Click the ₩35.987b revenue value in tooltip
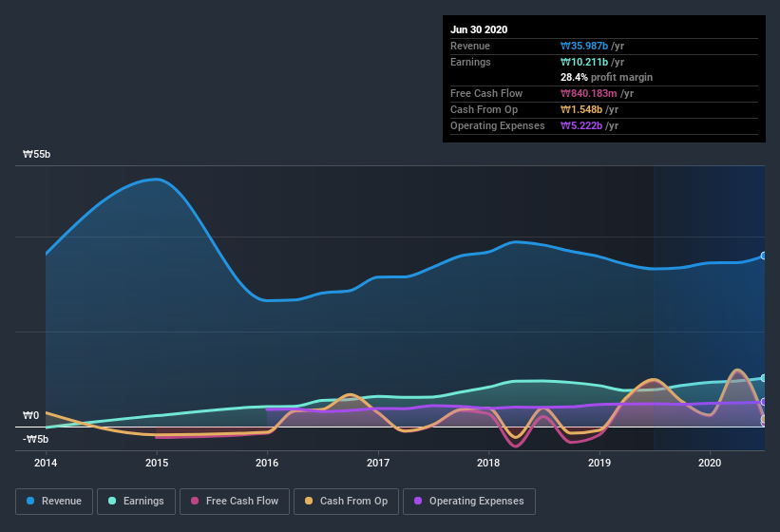This screenshot has height=532, width=780. [584, 46]
